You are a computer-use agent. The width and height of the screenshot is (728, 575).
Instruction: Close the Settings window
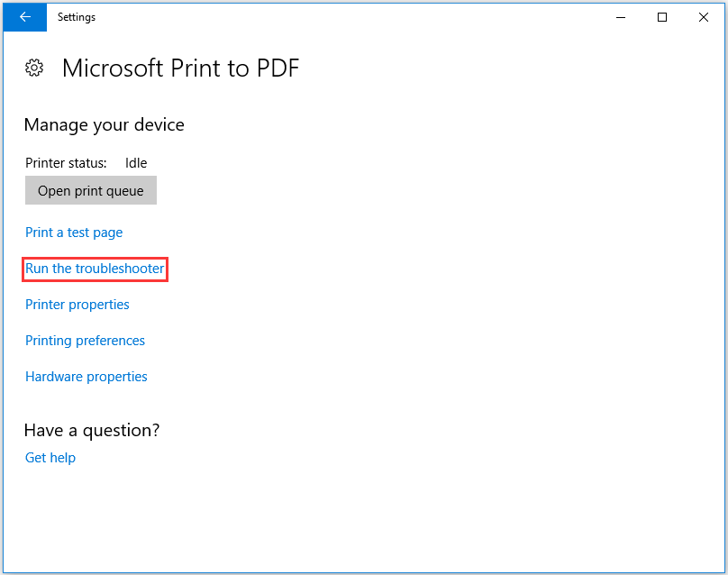pyautogui.click(x=703, y=16)
